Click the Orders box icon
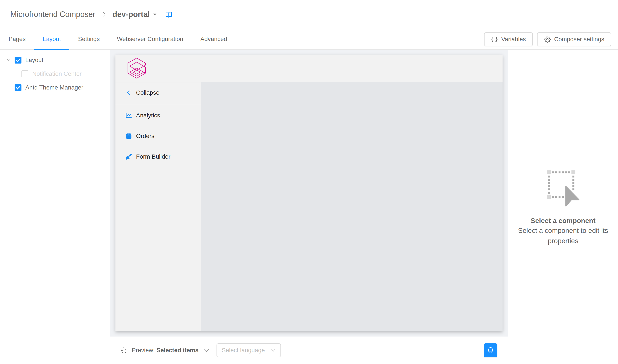 point(129,136)
